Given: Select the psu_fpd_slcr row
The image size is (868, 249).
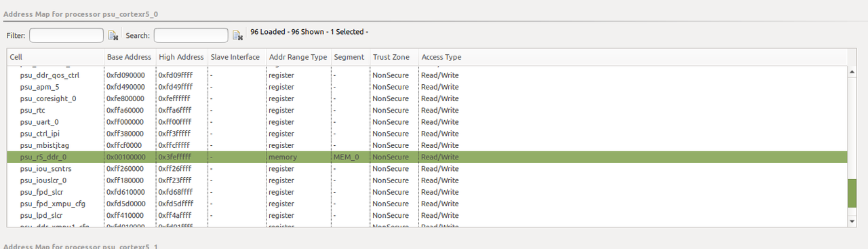Looking at the screenshot, I should (x=427, y=192).
